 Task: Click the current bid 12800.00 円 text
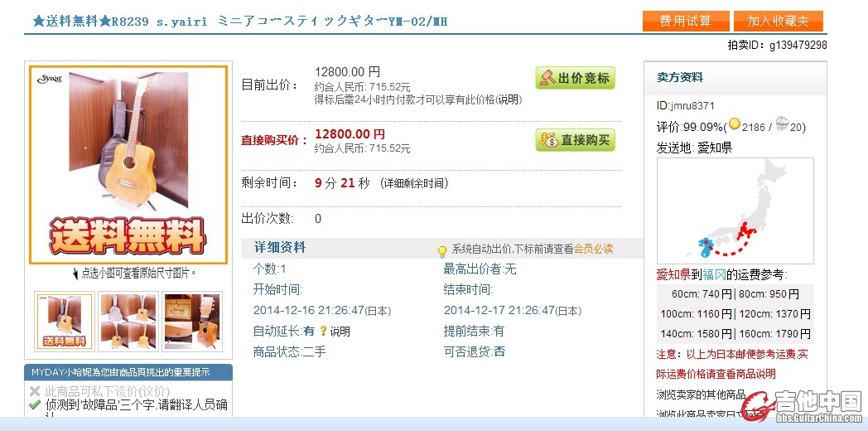(348, 72)
